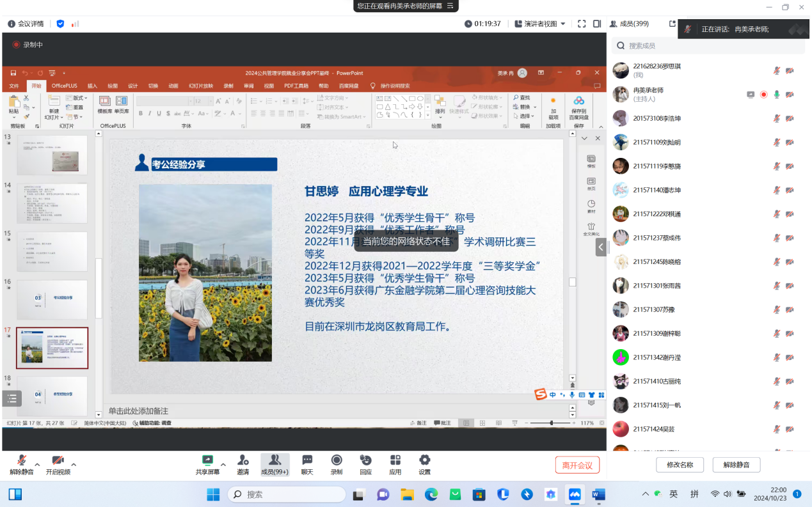The height and width of the screenshot is (507, 812).
Task: Open the 聊天 chat panel
Action: 307,464
